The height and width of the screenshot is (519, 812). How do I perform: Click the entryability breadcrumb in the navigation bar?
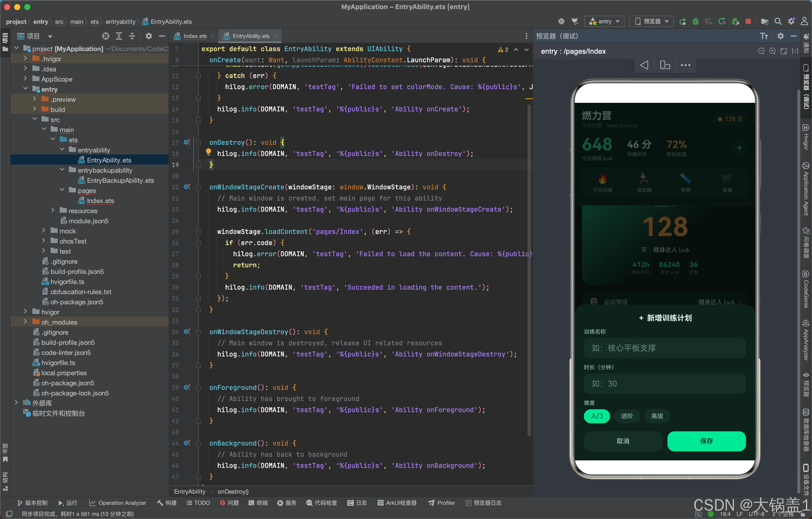point(120,22)
